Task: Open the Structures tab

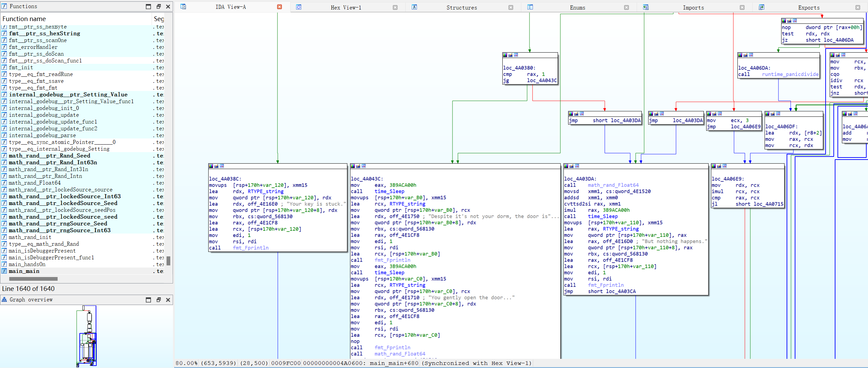Action: (x=461, y=7)
